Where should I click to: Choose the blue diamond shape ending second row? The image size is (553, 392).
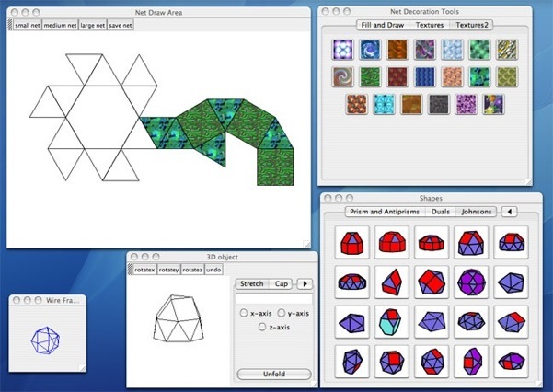pos(511,282)
